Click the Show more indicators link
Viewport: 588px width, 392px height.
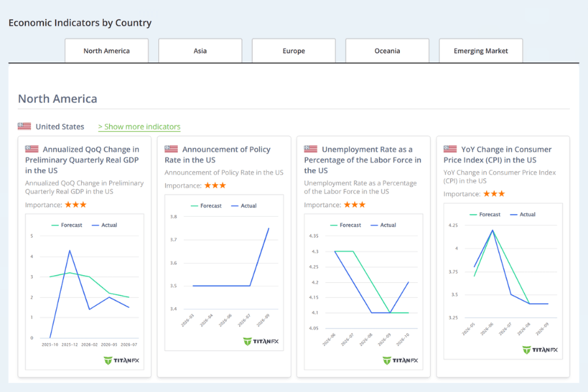(x=139, y=127)
